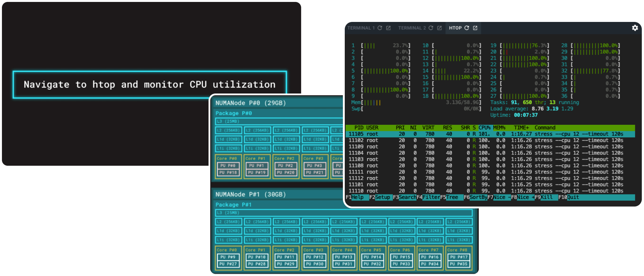The width and height of the screenshot is (644, 276).
Task: Click the Core P#8 box in NUMANode P#1
Action: click(459, 258)
